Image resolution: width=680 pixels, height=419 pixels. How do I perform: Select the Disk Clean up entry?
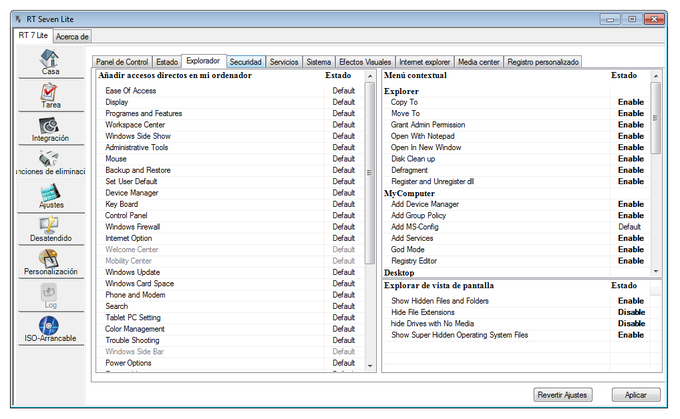(516, 159)
